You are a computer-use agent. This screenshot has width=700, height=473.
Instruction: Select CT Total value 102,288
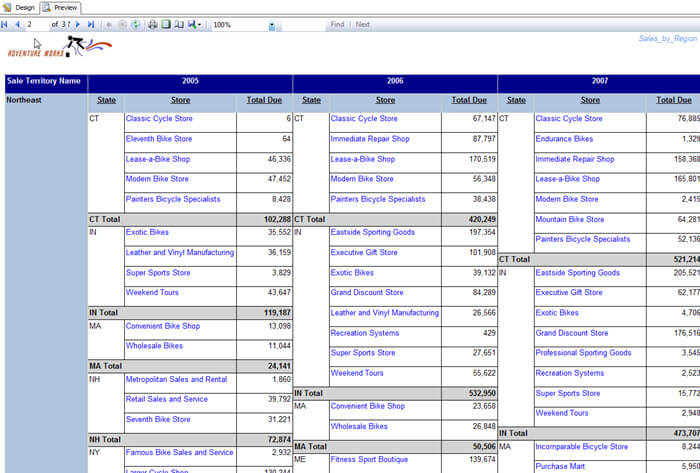coord(277,219)
